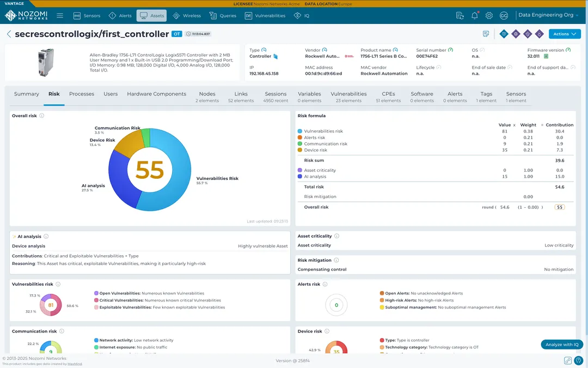Open the Assets menu
Screen dimensions: 588x368
pos(151,16)
